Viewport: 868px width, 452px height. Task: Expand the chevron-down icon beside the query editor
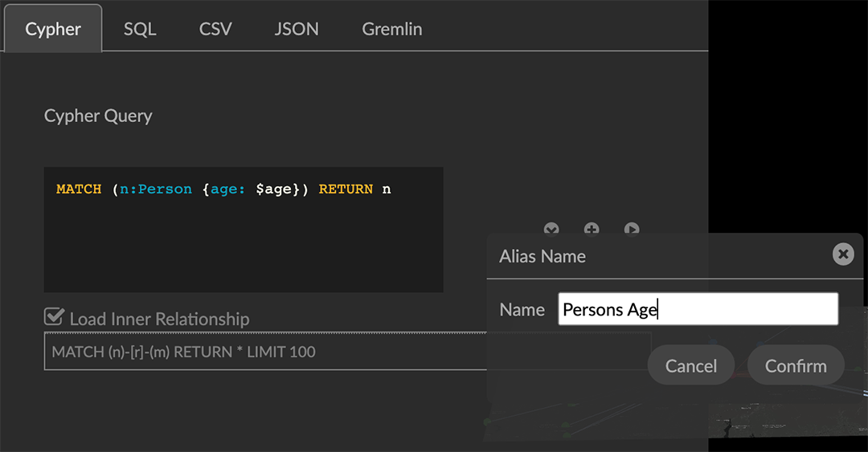click(551, 230)
